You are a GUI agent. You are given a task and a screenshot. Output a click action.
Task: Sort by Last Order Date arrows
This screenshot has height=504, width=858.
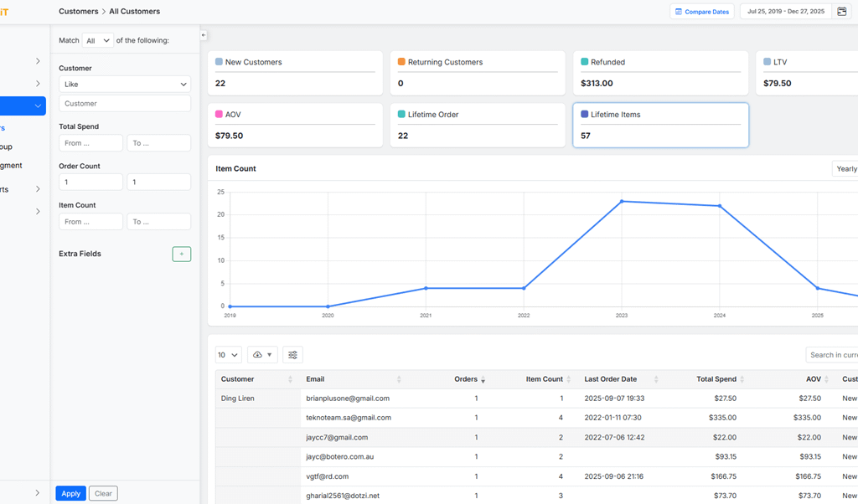pyautogui.click(x=656, y=379)
